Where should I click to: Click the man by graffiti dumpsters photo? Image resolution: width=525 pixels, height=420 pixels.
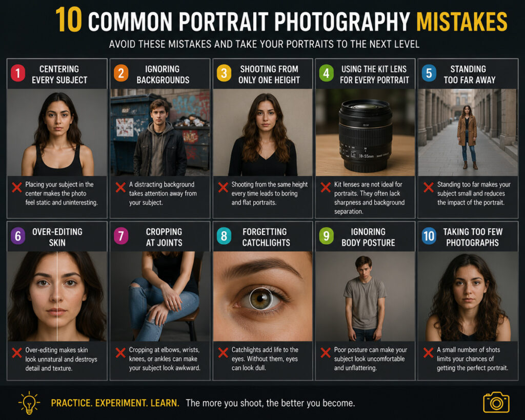coord(160,132)
